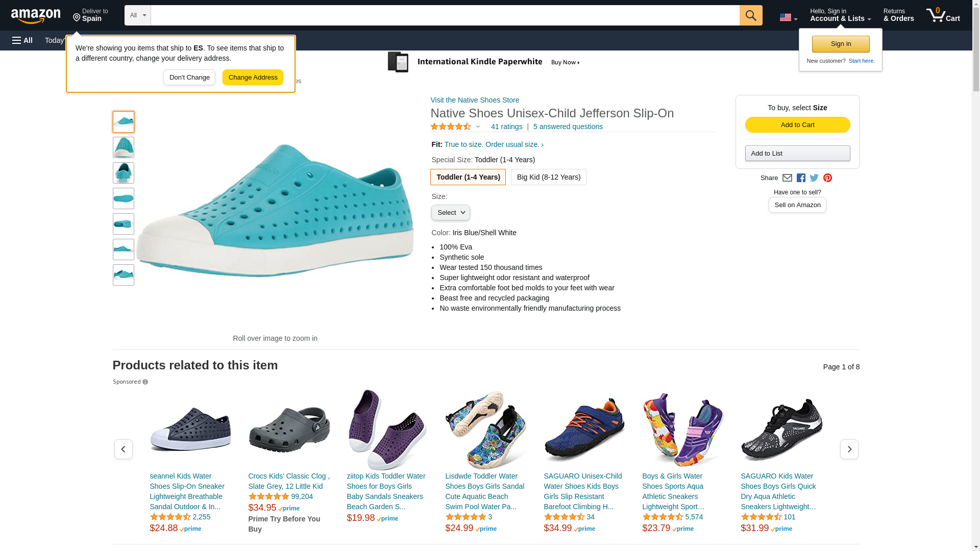Click the Amazon logo

pos(36,16)
